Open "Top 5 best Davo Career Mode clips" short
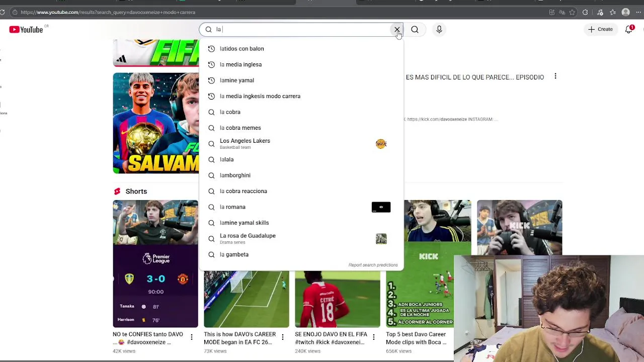Viewport: 644px width, 362px height. point(416,338)
